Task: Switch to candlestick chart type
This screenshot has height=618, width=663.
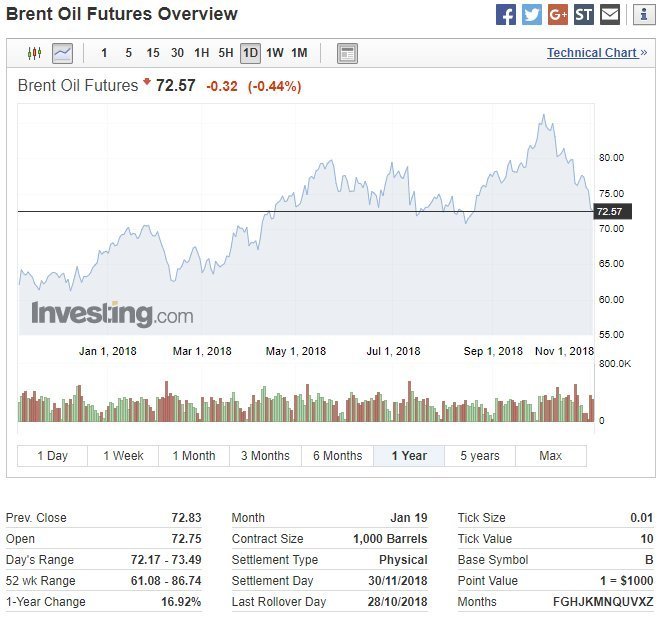Action: [x=35, y=53]
